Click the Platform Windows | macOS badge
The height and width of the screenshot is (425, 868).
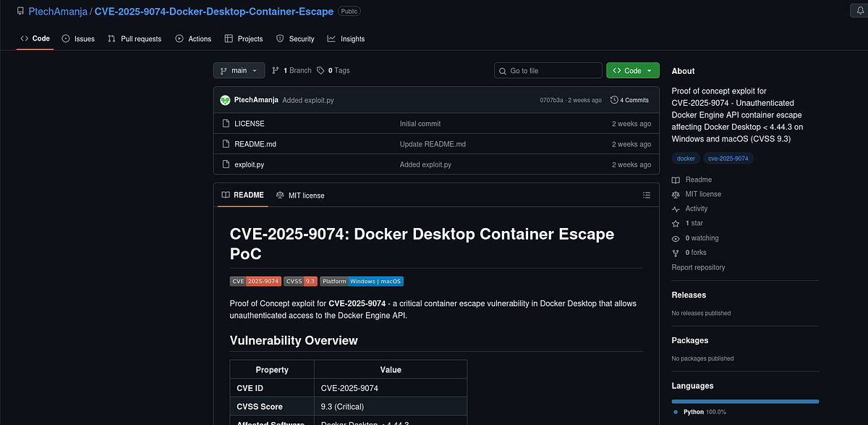click(x=362, y=281)
